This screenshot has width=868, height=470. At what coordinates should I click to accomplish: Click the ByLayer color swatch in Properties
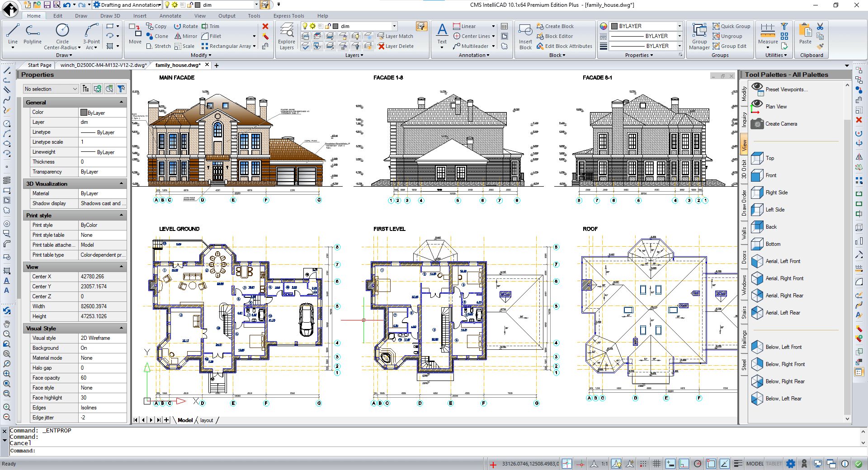click(84, 113)
